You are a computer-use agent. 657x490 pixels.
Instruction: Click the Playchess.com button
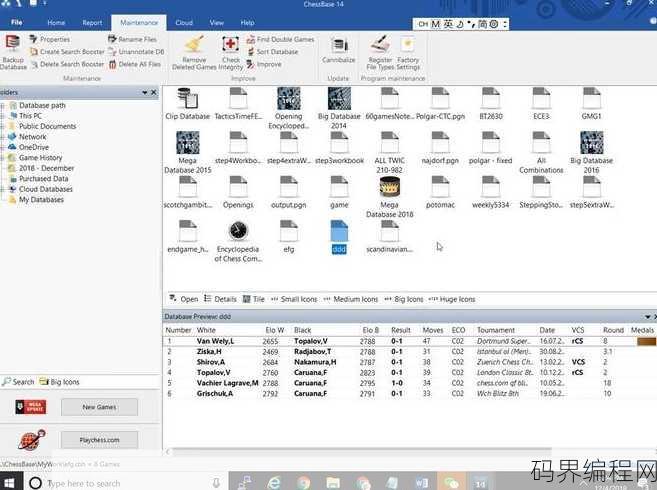point(99,440)
